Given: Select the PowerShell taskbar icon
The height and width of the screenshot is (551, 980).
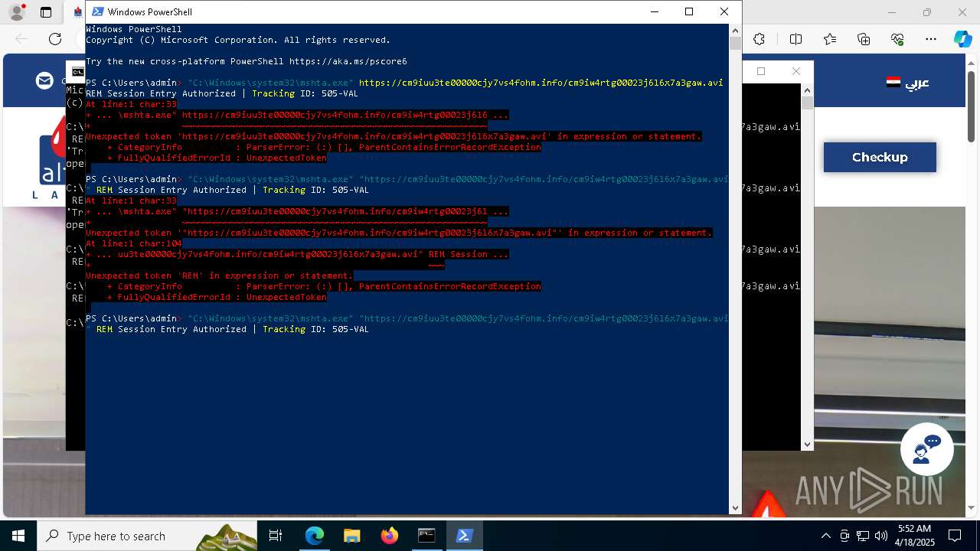Looking at the screenshot, I should point(464,536).
